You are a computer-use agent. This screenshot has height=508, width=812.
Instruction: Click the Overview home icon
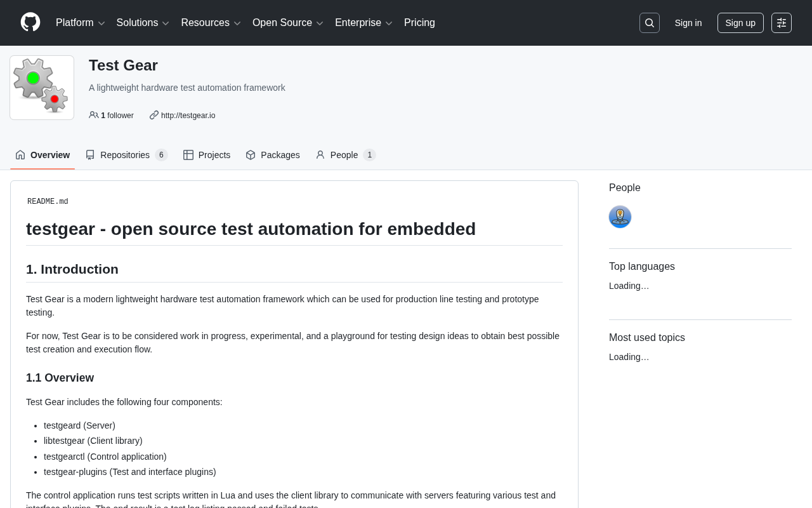20,155
